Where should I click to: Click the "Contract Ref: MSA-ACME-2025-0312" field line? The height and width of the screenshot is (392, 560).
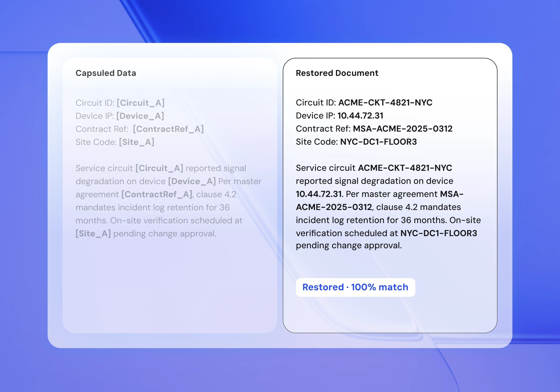click(374, 129)
